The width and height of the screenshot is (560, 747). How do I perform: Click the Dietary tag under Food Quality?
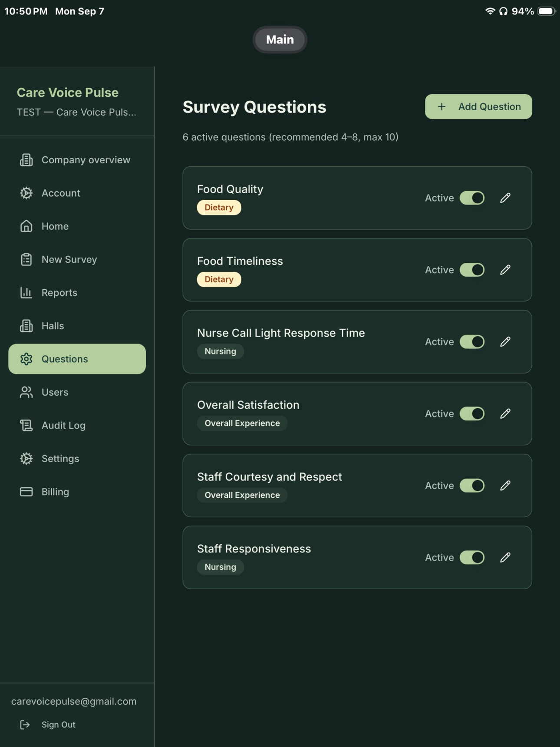click(x=219, y=208)
